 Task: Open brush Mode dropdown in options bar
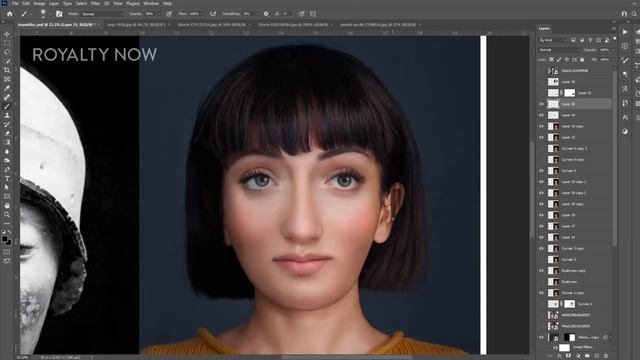coord(102,14)
